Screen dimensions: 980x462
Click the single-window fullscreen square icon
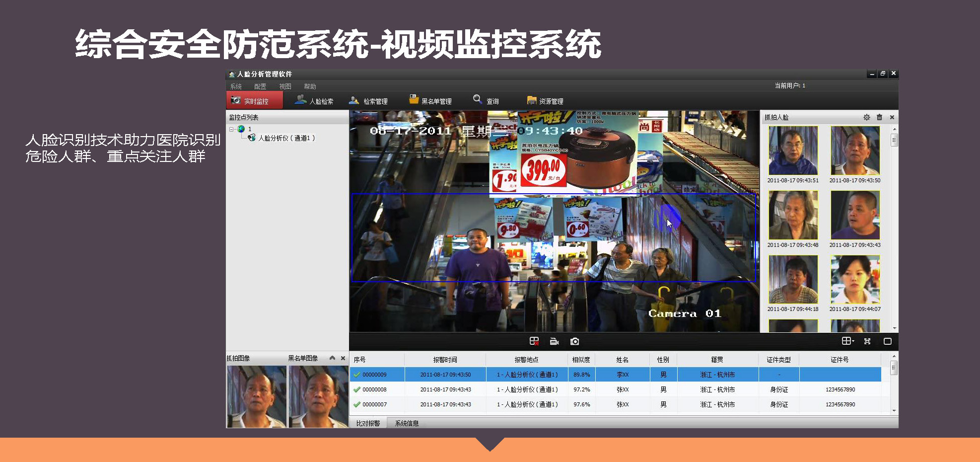(888, 341)
